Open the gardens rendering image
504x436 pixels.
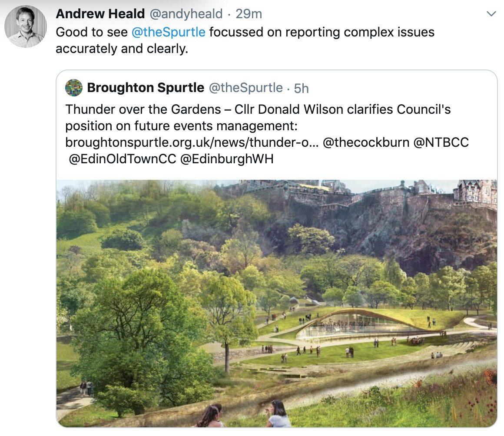pyautogui.click(x=277, y=303)
